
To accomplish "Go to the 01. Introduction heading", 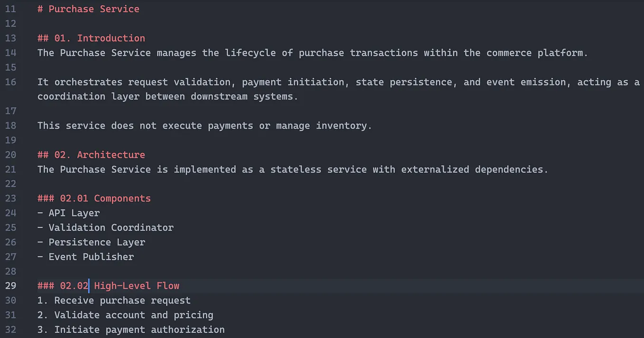I will [x=91, y=38].
